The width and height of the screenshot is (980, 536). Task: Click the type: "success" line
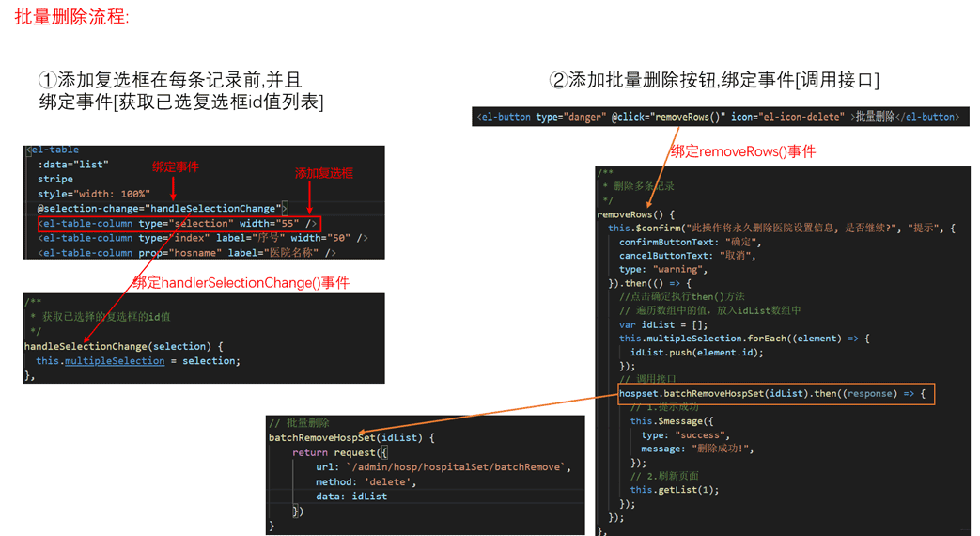pyautogui.click(x=685, y=435)
